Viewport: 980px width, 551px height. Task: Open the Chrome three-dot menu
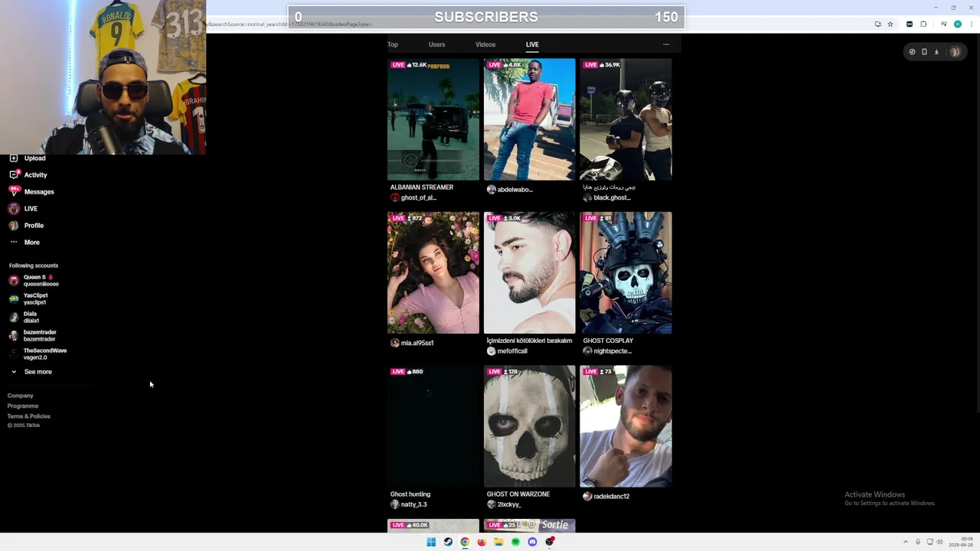click(x=971, y=24)
